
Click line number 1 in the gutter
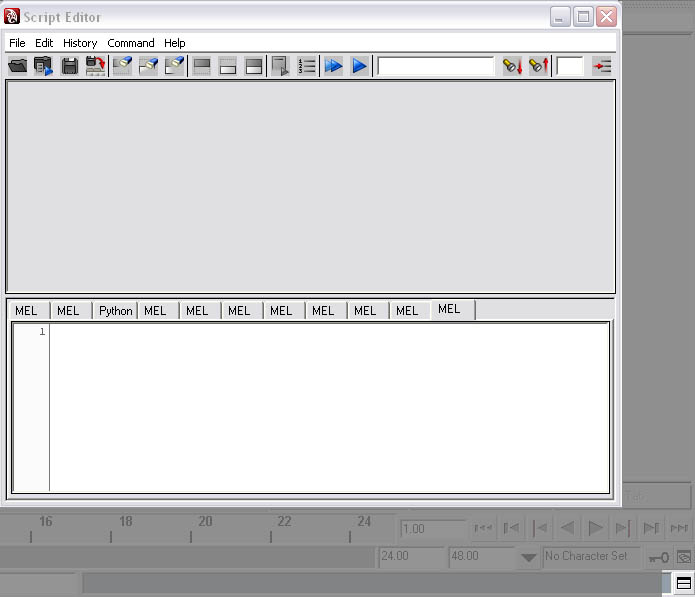tap(42, 332)
